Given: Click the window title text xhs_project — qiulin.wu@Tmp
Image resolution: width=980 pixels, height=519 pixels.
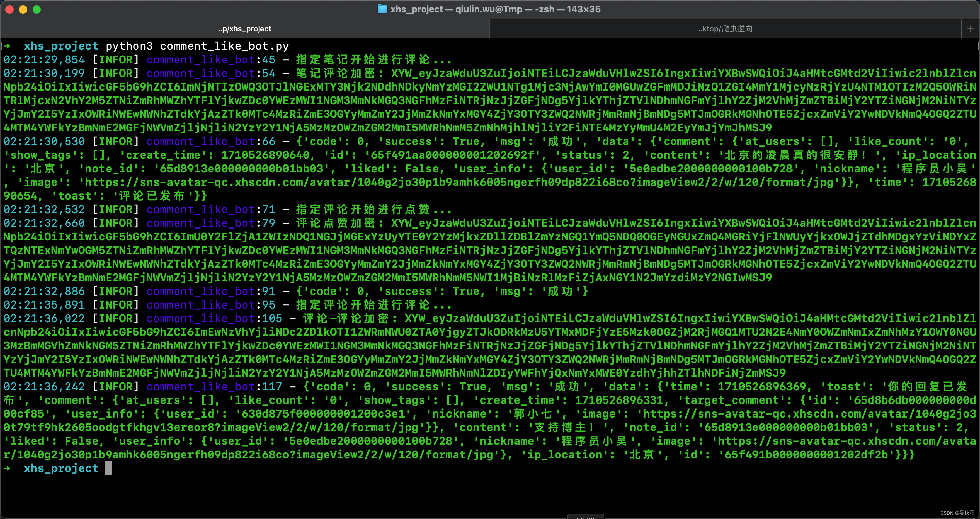Looking at the screenshot, I should tap(456, 9).
